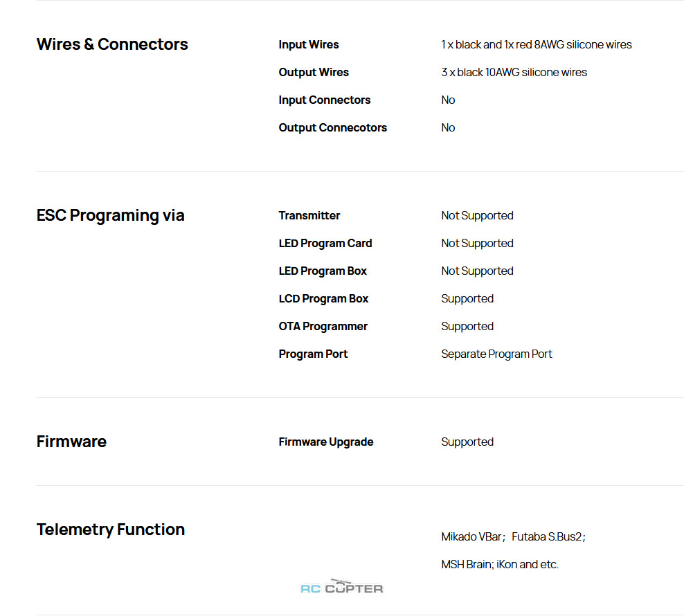The height and width of the screenshot is (616, 684).
Task: Click the Output Connecotors label
Action: coord(333,128)
